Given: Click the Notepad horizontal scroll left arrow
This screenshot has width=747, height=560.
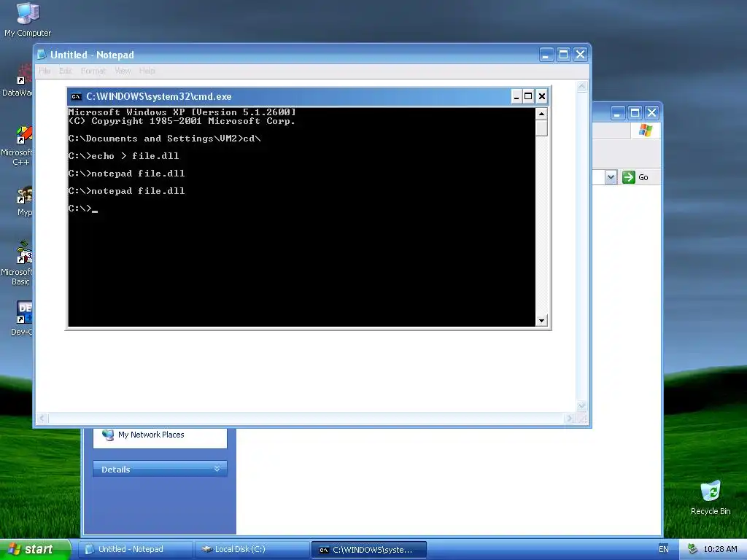Looking at the screenshot, I should (42, 418).
